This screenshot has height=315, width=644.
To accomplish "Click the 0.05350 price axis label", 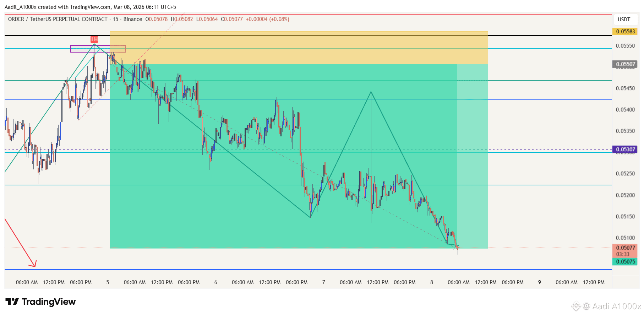I will pyautogui.click(x=625, y=131).
